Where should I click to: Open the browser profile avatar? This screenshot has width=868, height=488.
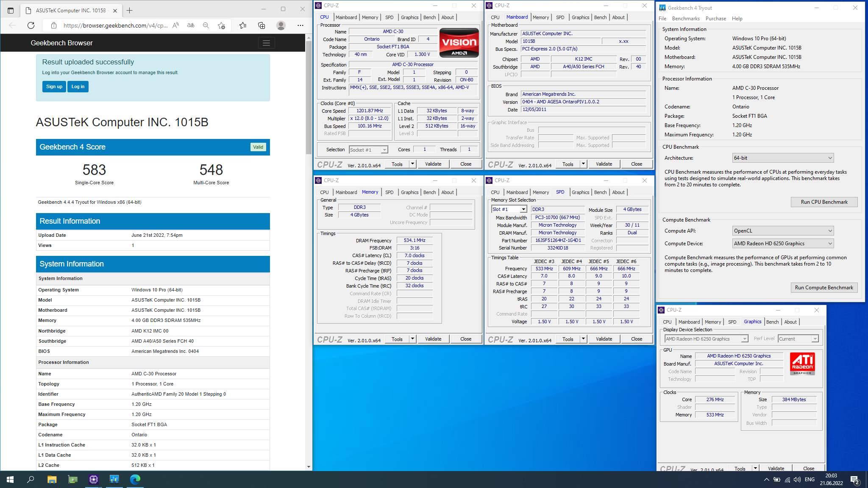281,25
